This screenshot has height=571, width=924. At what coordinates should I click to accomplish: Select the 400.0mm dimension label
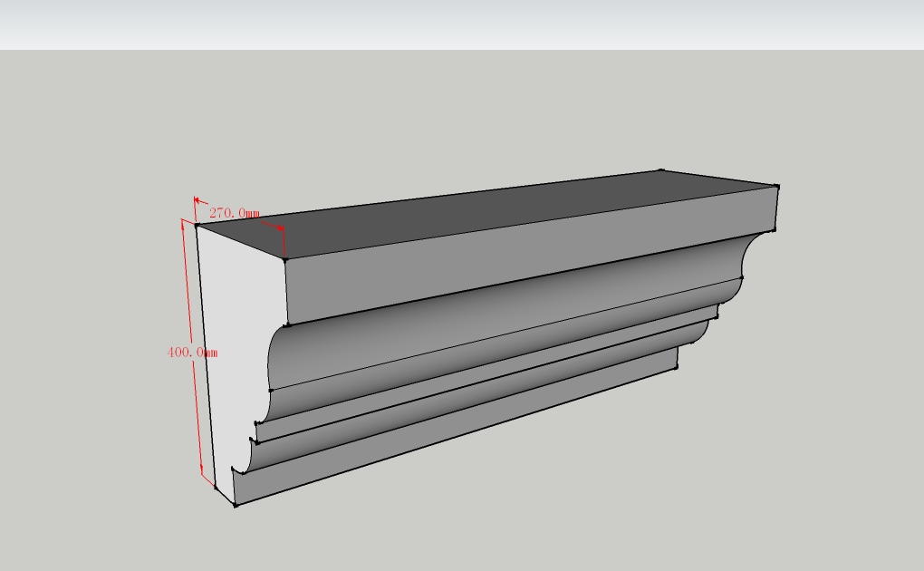192,353
